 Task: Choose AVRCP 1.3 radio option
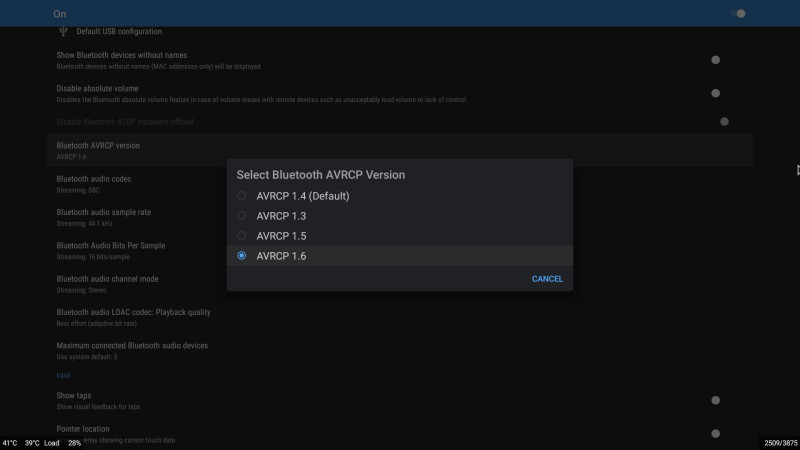click(x=242, y=216)
